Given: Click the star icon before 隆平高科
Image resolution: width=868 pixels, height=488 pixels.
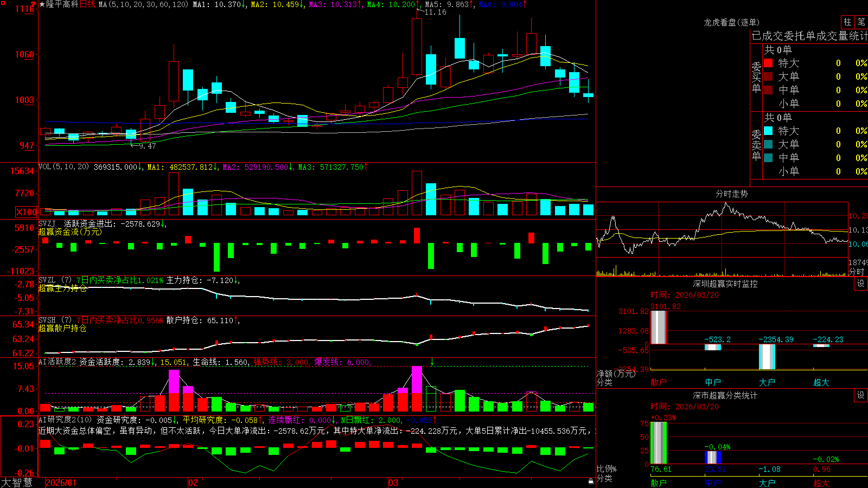Looking at the screenshot, I should tap(42, 4).
